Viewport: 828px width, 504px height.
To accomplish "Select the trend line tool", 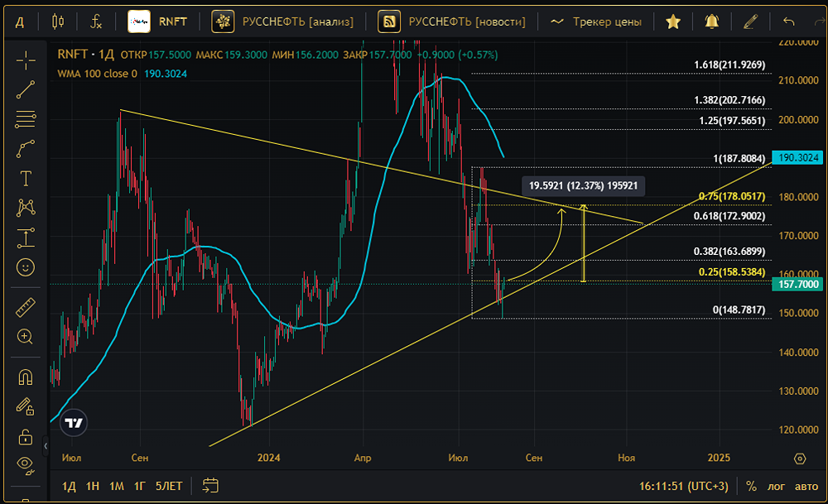I will coord(26,89).
